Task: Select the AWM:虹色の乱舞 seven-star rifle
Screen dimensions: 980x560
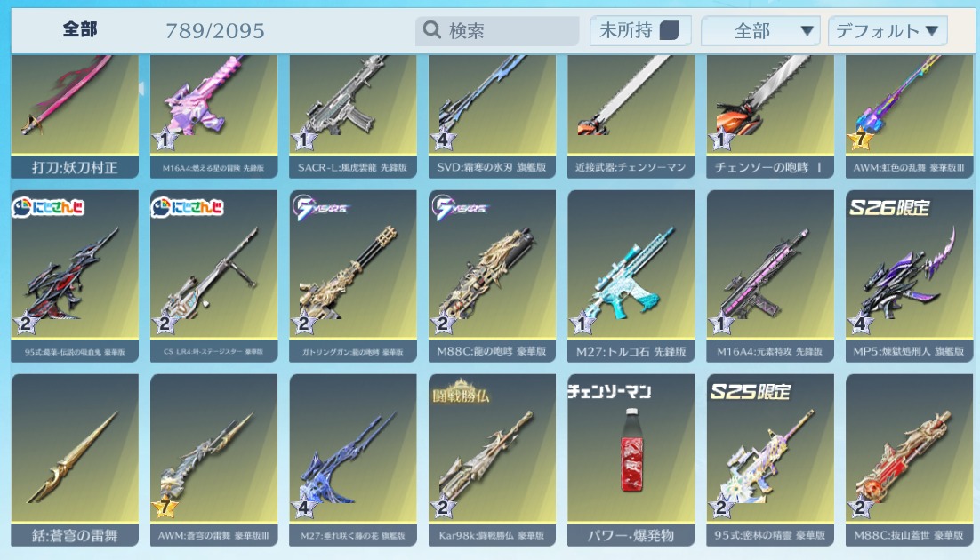Action: 909,116
